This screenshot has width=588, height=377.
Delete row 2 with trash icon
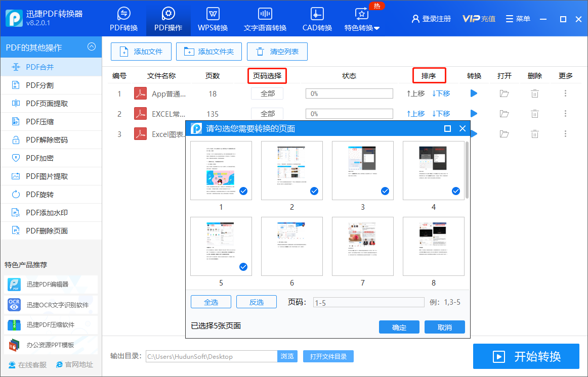pos(535,113)
